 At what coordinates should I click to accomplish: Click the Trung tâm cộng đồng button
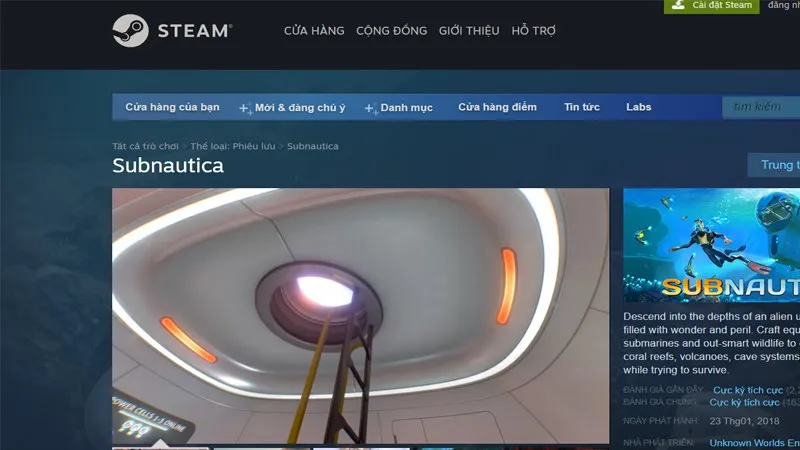774,165
